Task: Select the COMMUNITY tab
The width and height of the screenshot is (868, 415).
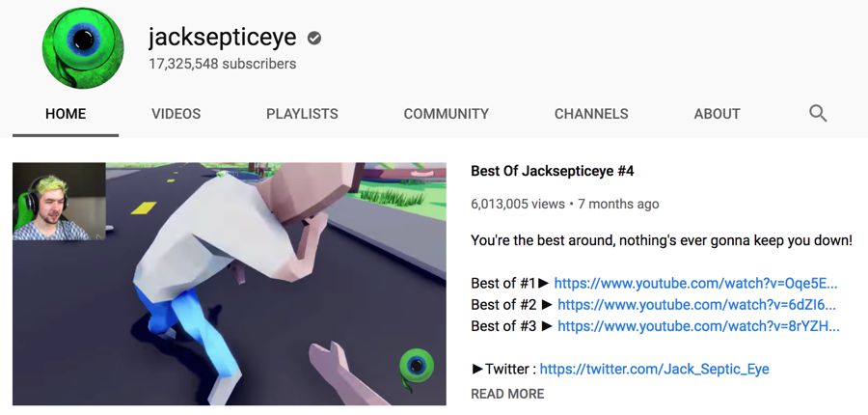Action: point(447,114)
